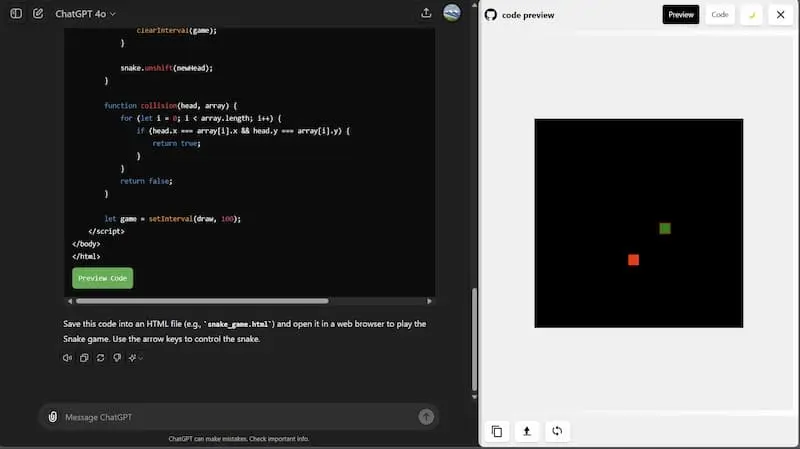Start a new chat with the compose icon
Viewport: 800px width, 449px height.
click(38, 14)
